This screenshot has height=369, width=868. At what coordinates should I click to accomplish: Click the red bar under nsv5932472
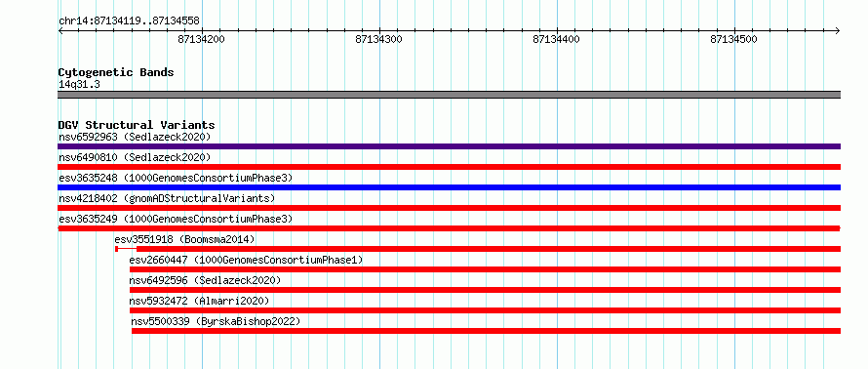[485, 310]
